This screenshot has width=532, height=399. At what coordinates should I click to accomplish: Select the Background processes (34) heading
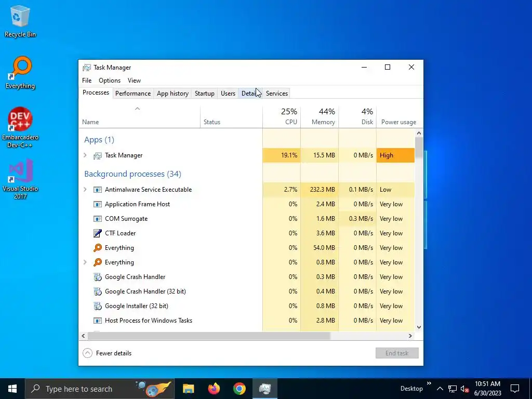pos(132,174)
